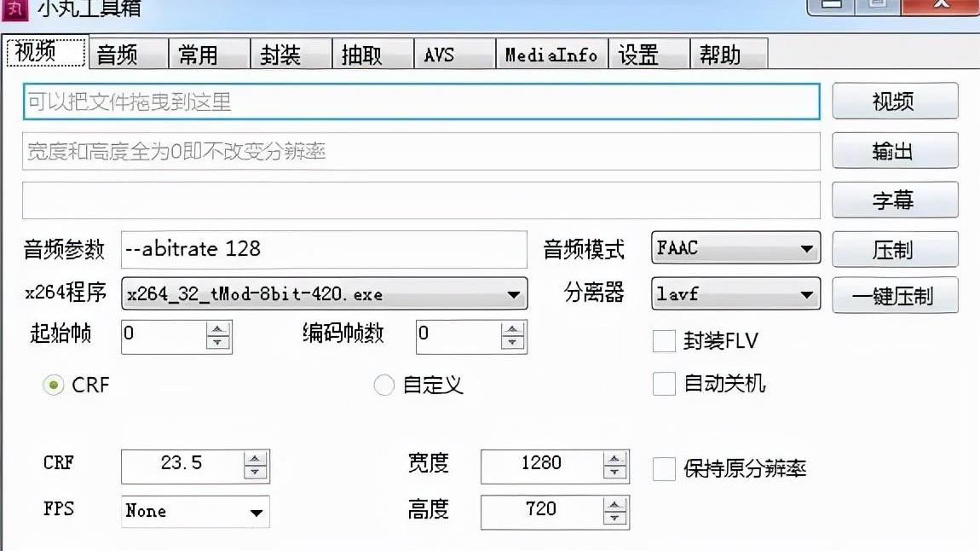This screenshot has width=980, height=551.
Task: Enable the 封装FLV checkbox
Action: coord(664,341)
